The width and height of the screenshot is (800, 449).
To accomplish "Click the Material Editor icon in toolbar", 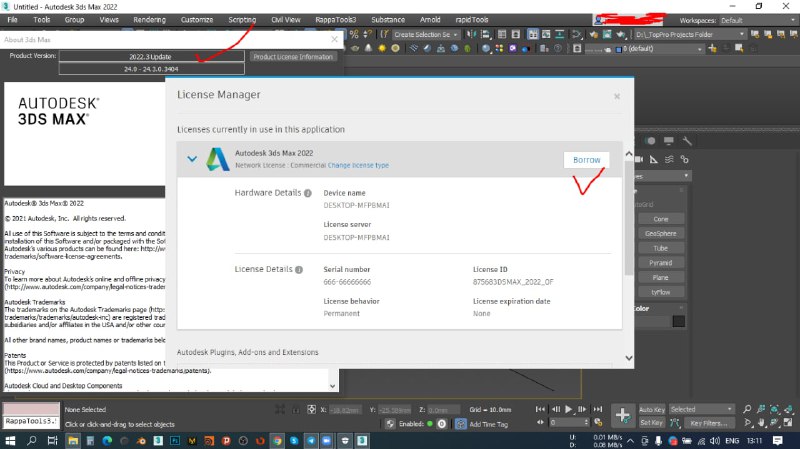I will [x=576, y=34].
